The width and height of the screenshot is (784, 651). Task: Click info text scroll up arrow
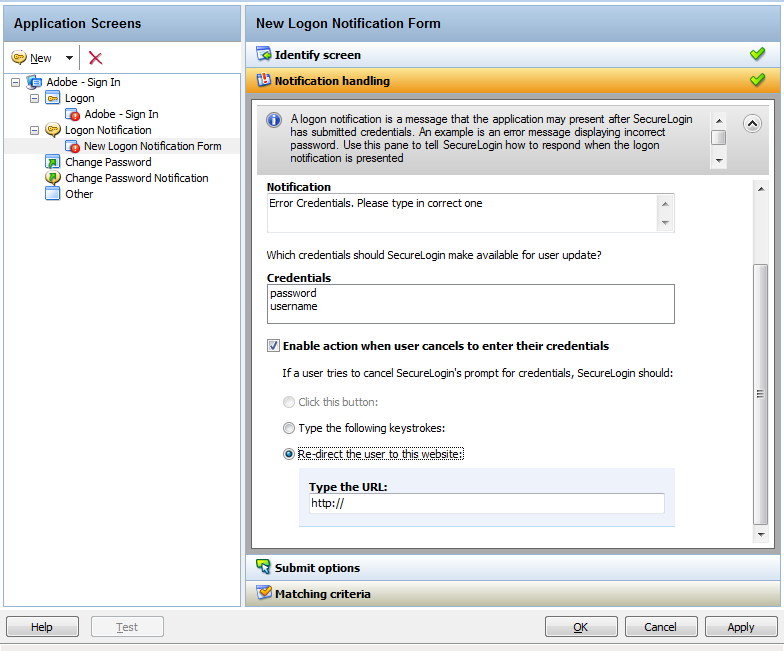(719, 121)
